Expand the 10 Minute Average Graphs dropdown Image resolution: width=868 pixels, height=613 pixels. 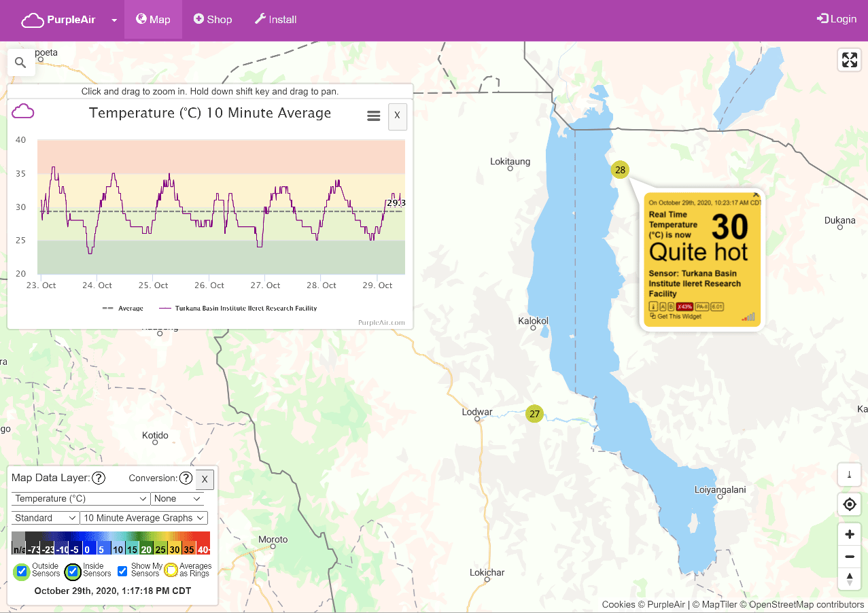coord(144,518)
